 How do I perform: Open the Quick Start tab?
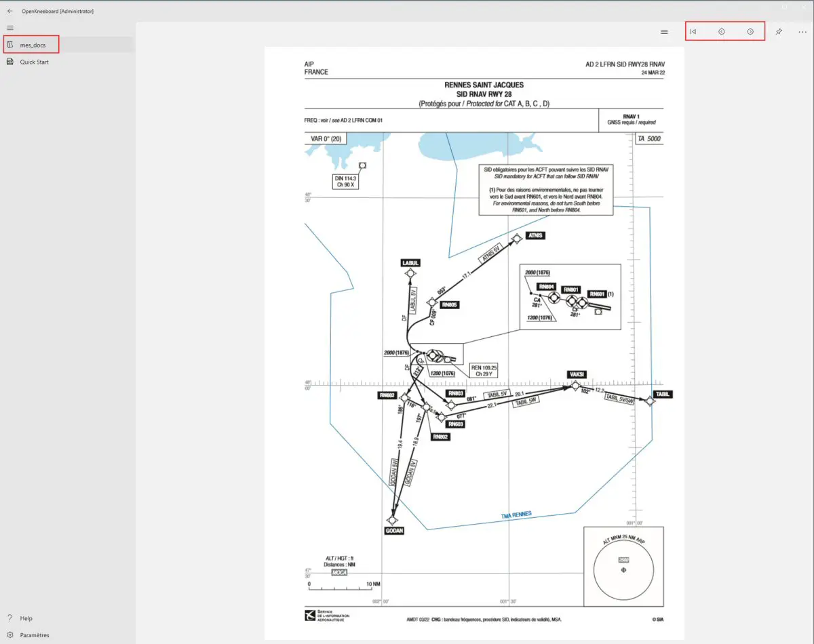(66, 62)
